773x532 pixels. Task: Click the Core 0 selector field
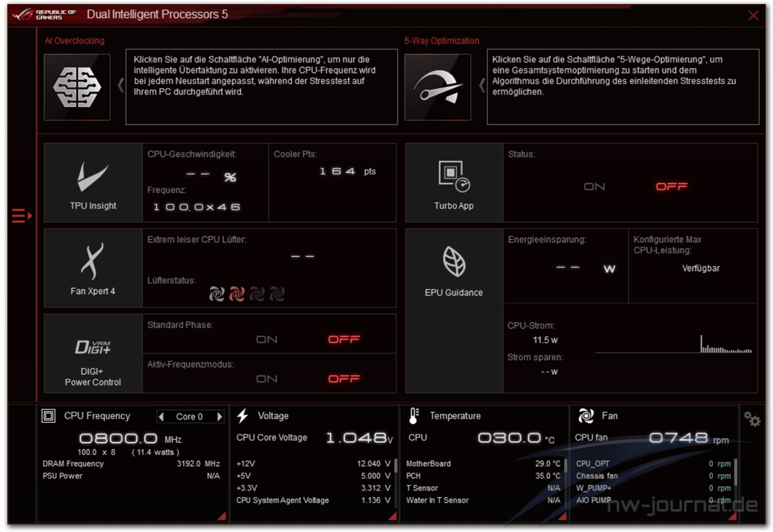pyautogui.click(x=190, y=417)
